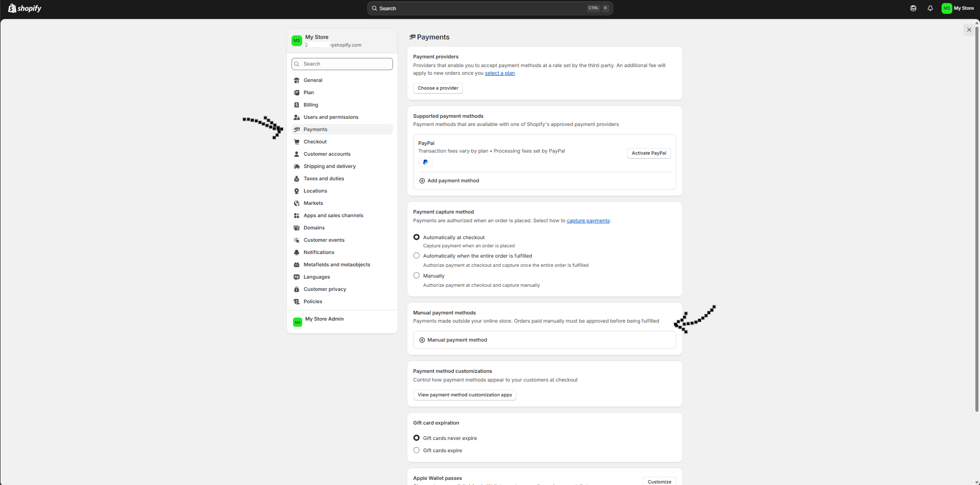Image resolution: width=980 pixels, height=485 pixels.
Task: Click Add payment method
Action: point(453,181)
